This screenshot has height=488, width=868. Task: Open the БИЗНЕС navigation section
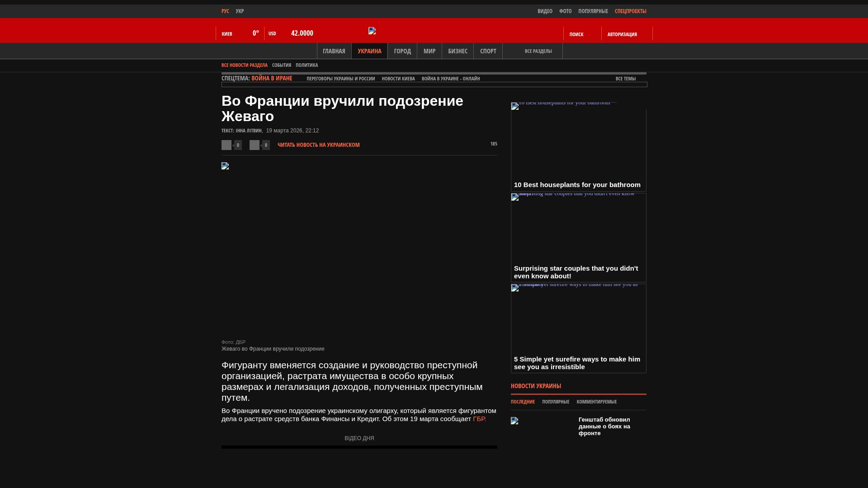[458, 51]
